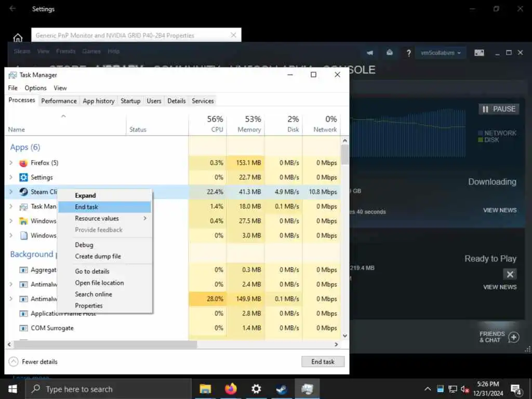Open Settings from the taskbar
Screen dimensions: 532x399
tap(256, 389)
